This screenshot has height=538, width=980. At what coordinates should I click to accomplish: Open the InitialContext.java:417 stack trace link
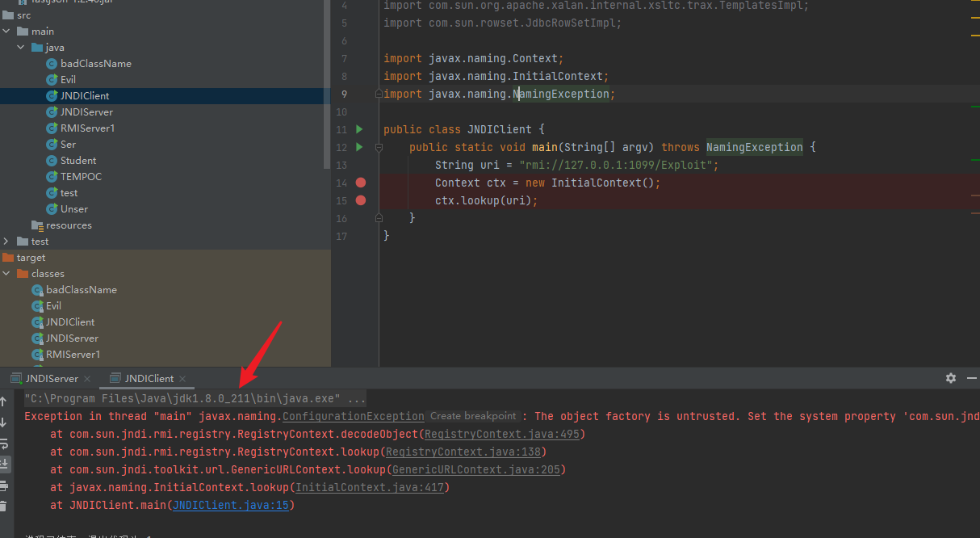[369, 487]
